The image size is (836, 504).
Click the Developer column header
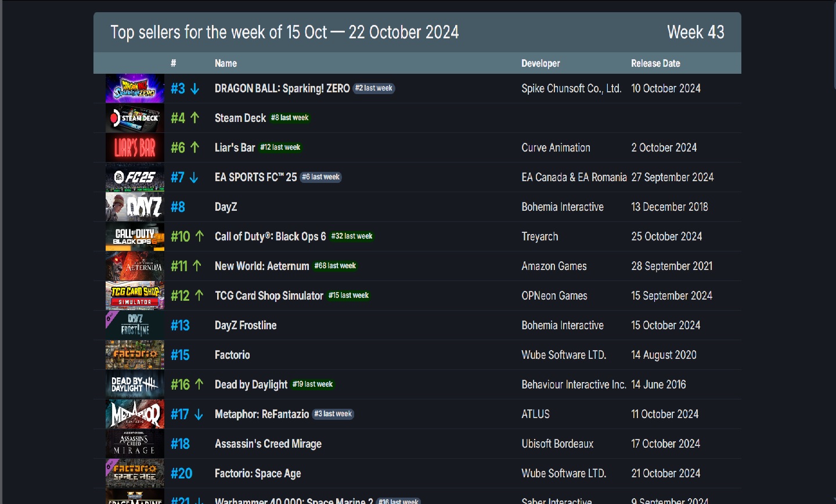(540, 63)
